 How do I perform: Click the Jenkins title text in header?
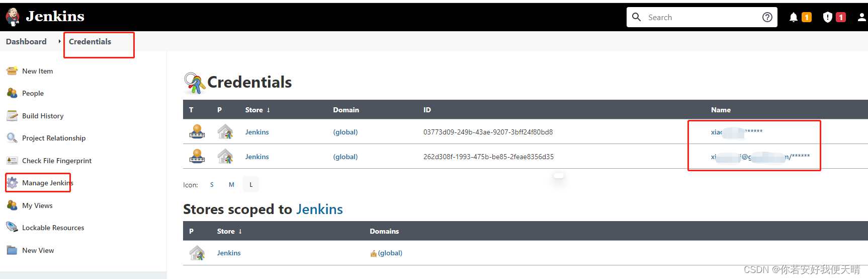(55, 17)
